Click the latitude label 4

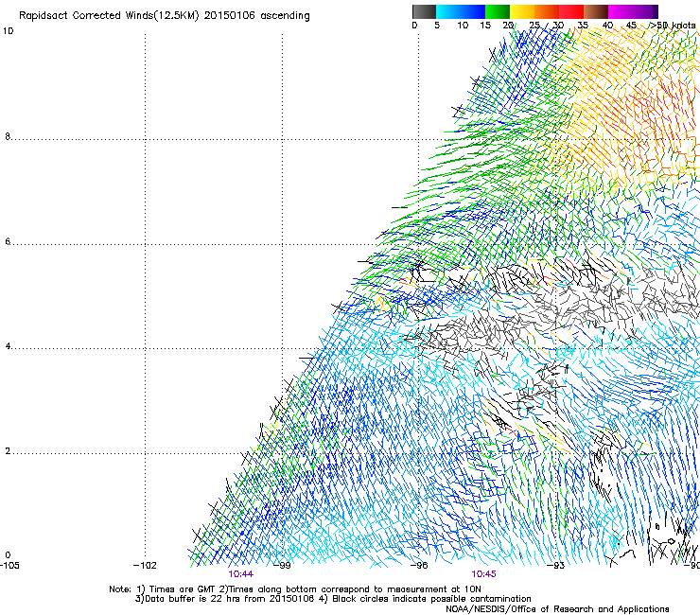pyautogui.click(x=8, y=346)
